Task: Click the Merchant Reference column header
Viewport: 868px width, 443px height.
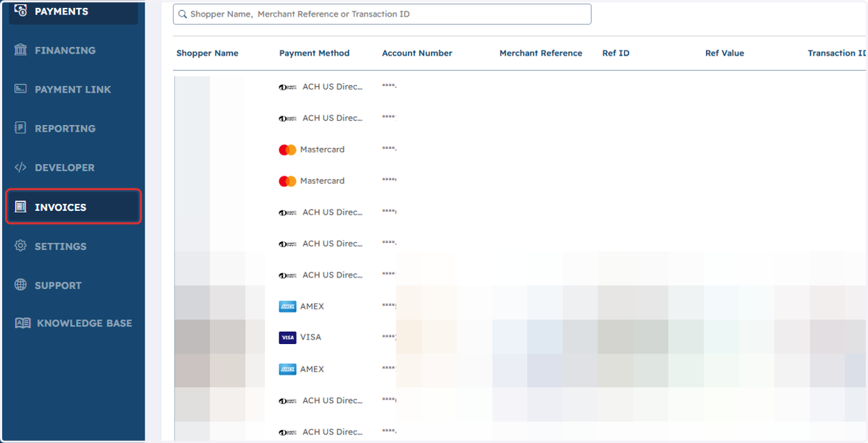Action: pyautogui.click(x=540, y=53)
